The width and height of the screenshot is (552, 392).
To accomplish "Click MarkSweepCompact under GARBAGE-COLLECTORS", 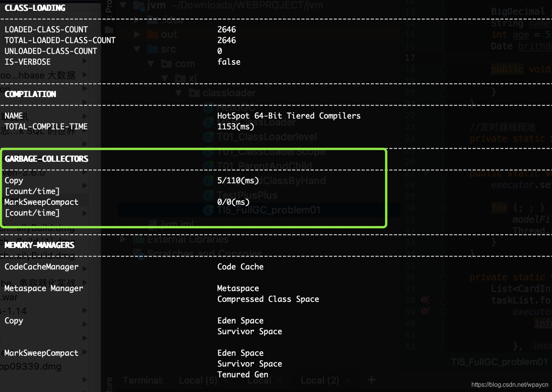I will [x=42, y=202].
